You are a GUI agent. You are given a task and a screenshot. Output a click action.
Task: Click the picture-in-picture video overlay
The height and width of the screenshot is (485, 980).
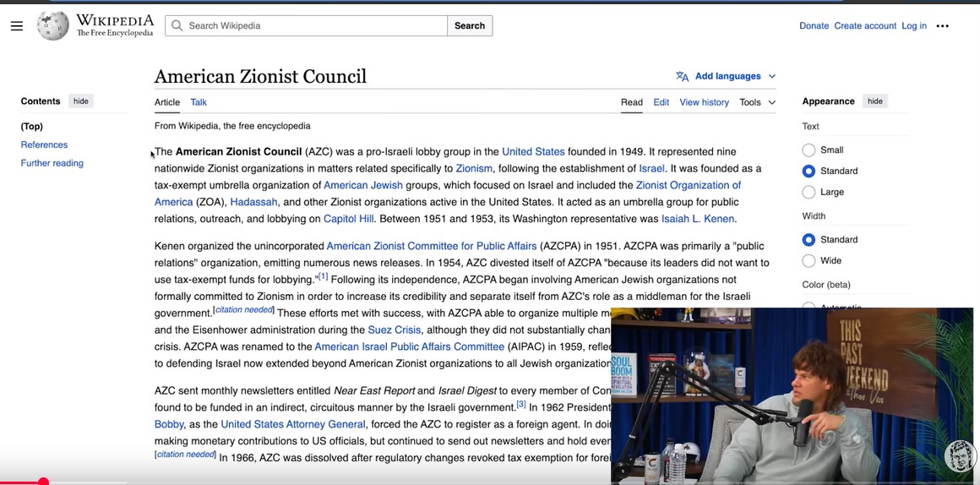(792, 395)
